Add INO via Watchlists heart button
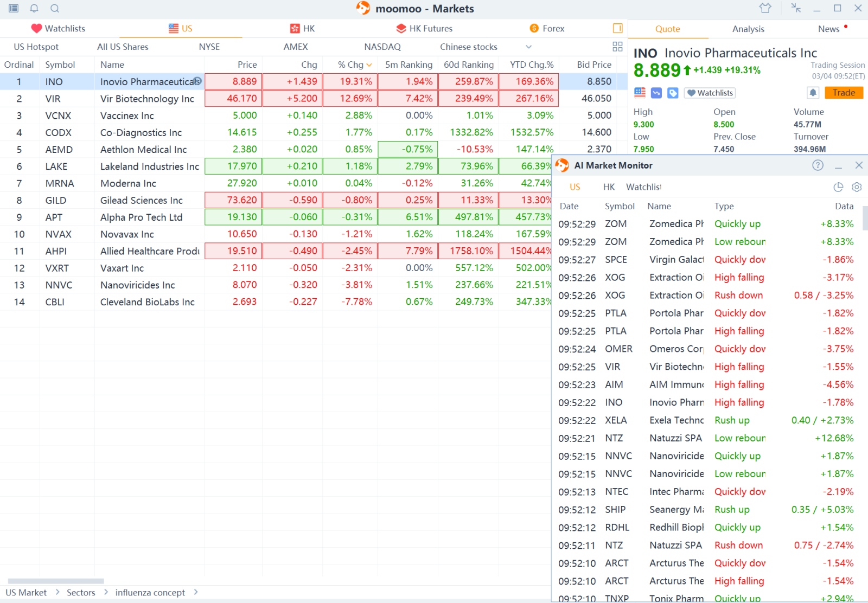The width and height of the screenshot is (868, 603). tap(710, 93)
